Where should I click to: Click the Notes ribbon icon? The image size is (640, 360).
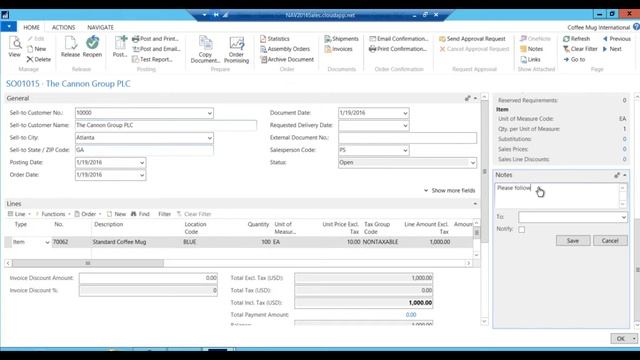tap(531, 49)
